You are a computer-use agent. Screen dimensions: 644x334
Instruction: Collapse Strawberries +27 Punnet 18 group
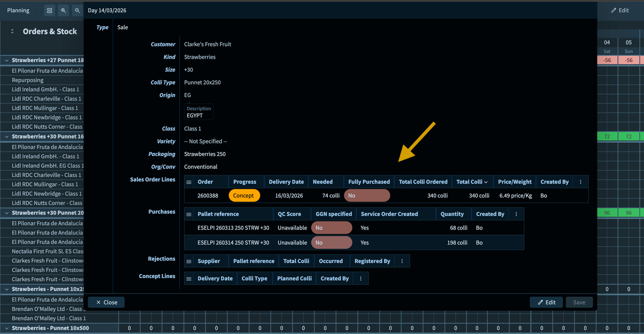pos(7,60)
